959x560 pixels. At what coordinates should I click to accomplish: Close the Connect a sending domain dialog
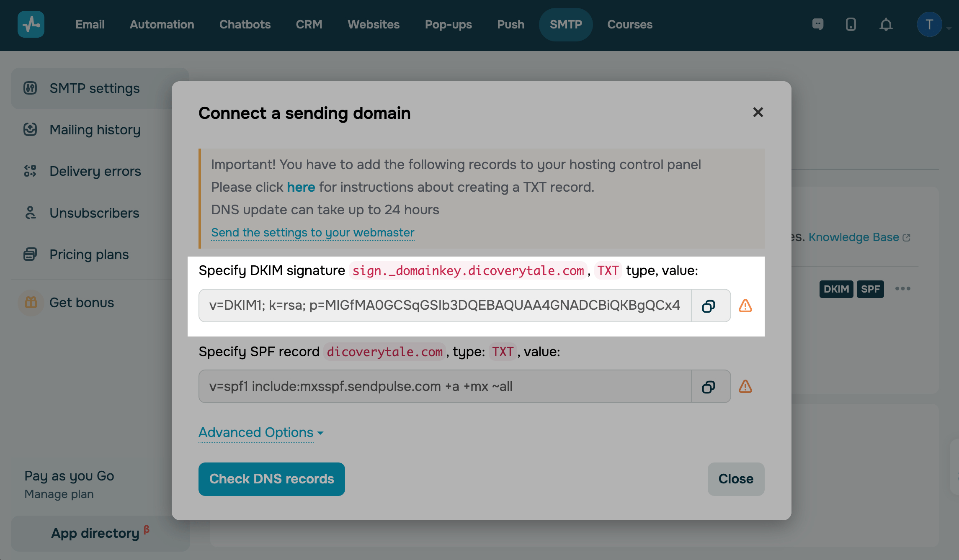[x=758, y=113]
